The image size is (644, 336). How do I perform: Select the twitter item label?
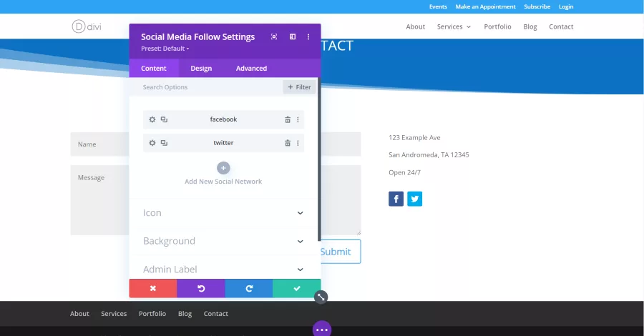223,143
